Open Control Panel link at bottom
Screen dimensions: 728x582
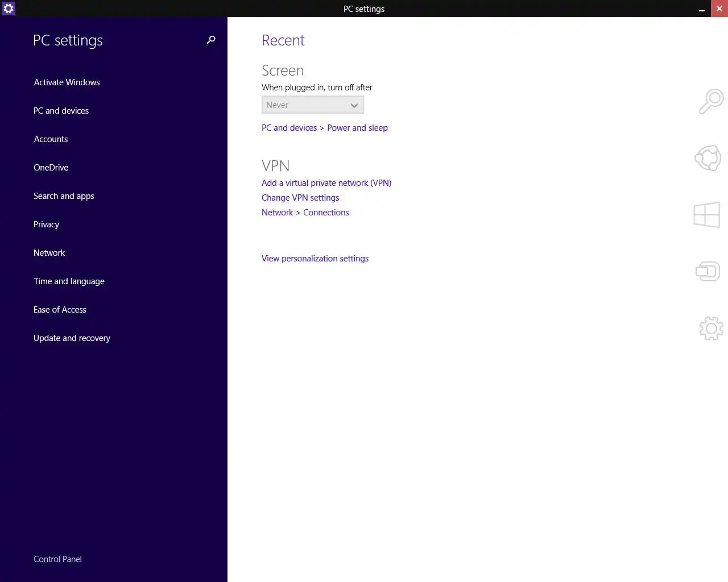coord(57,559)
